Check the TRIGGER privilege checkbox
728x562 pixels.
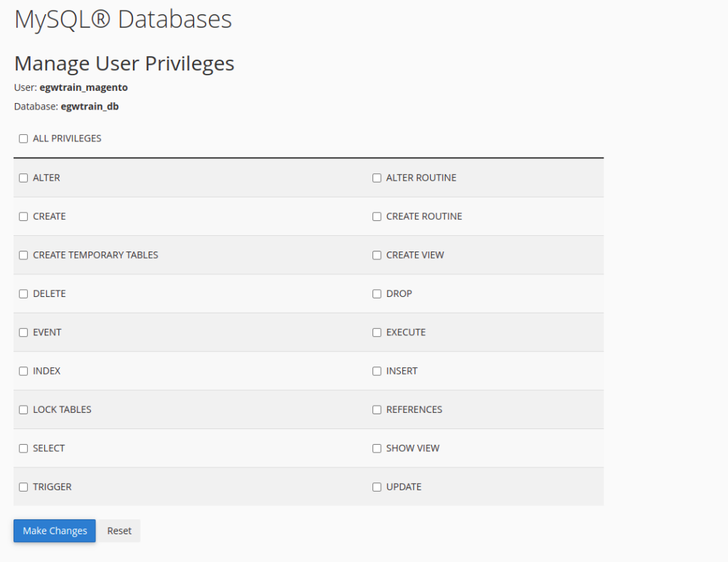(23, 487)
